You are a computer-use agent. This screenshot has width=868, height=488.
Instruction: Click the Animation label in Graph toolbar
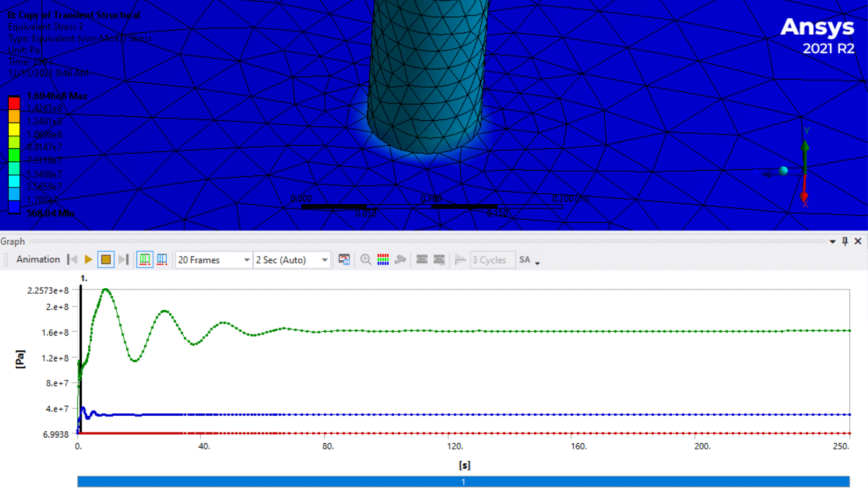tap(38, 260)
